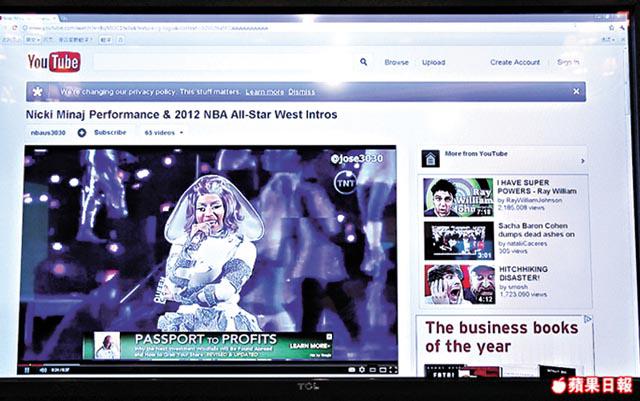Click the browser address bar
Image resolution: width=640 pixels, height=401 pixels.
pyautogui.click(x=312, y=28)
